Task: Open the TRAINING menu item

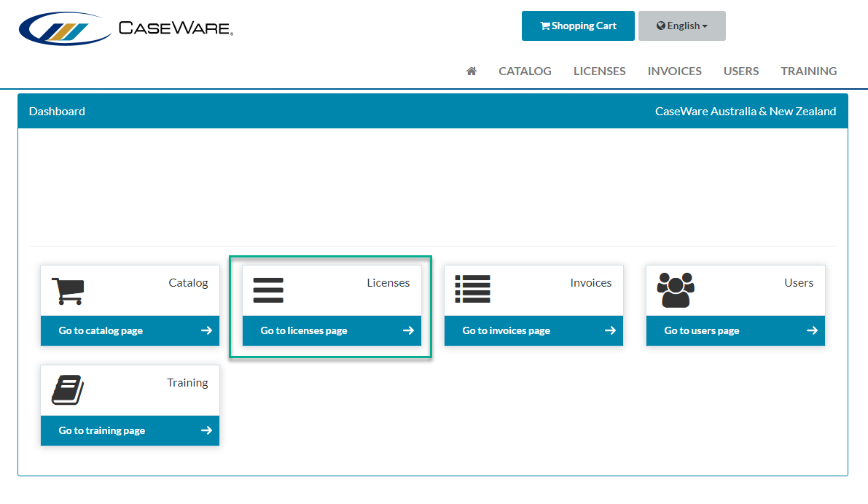Action: (809, 71)
